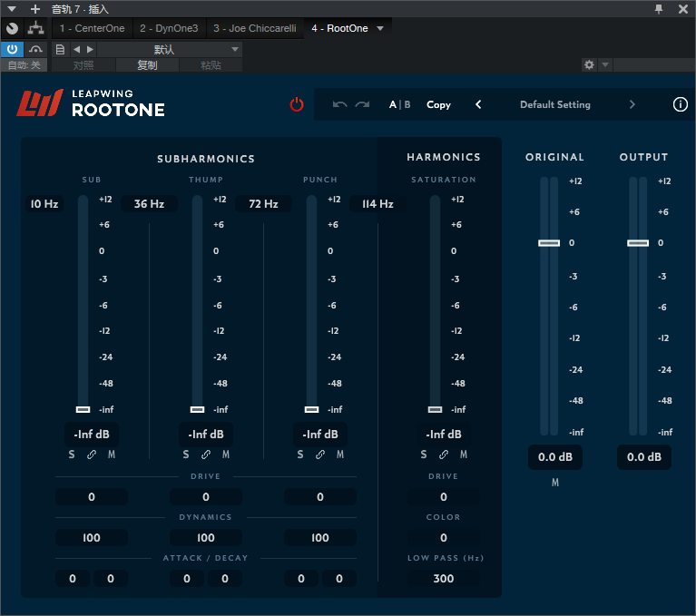Switch to 3 - Joe Chiccarelli tab
The height and width of the screenshot is (616, 696).
pyautogui.click(x=255, y=28)
